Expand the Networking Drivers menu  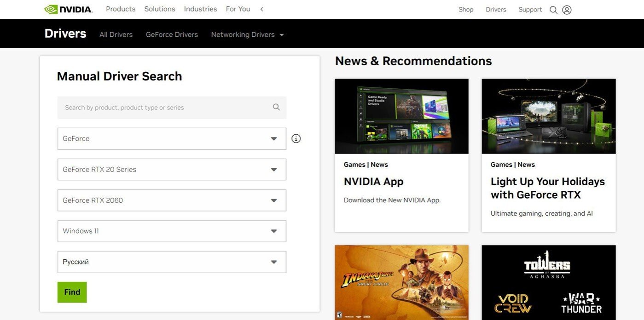[x=247, y=34]
